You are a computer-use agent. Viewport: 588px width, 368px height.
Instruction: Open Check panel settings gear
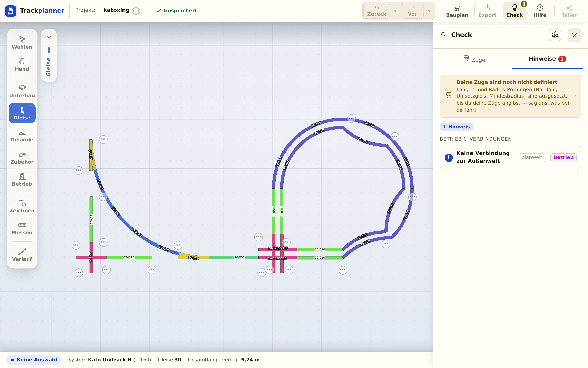[x=555, y=35]
